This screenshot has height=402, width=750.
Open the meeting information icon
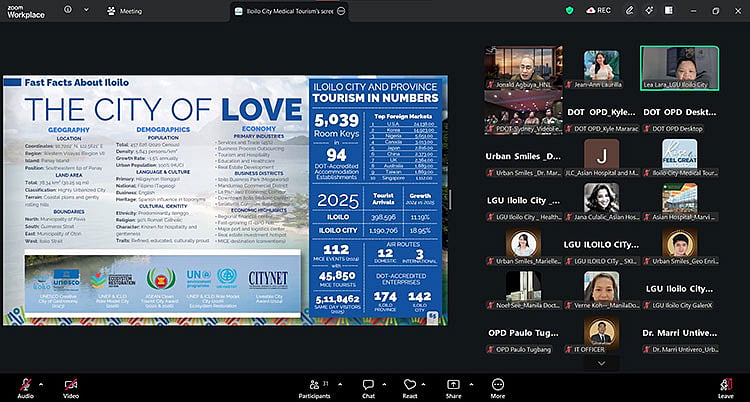[x=67, y=10]
